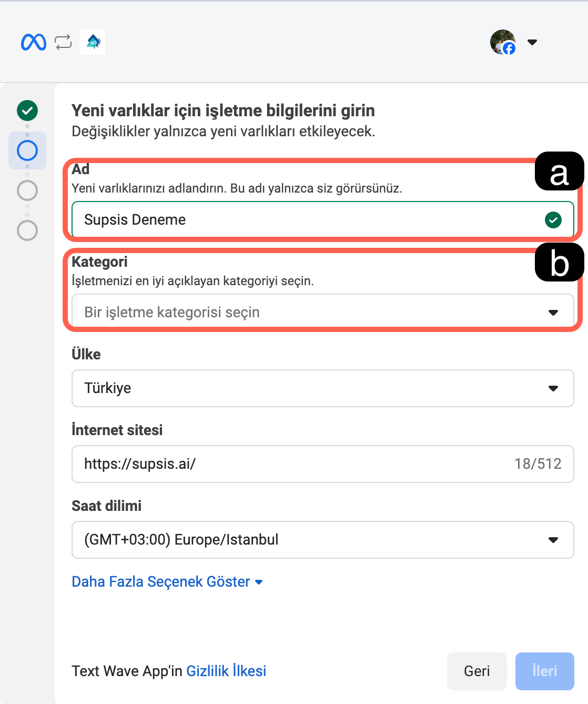Open account menu caret next to avatar
This screenshot has width=588, height=704.
point(532,42)
